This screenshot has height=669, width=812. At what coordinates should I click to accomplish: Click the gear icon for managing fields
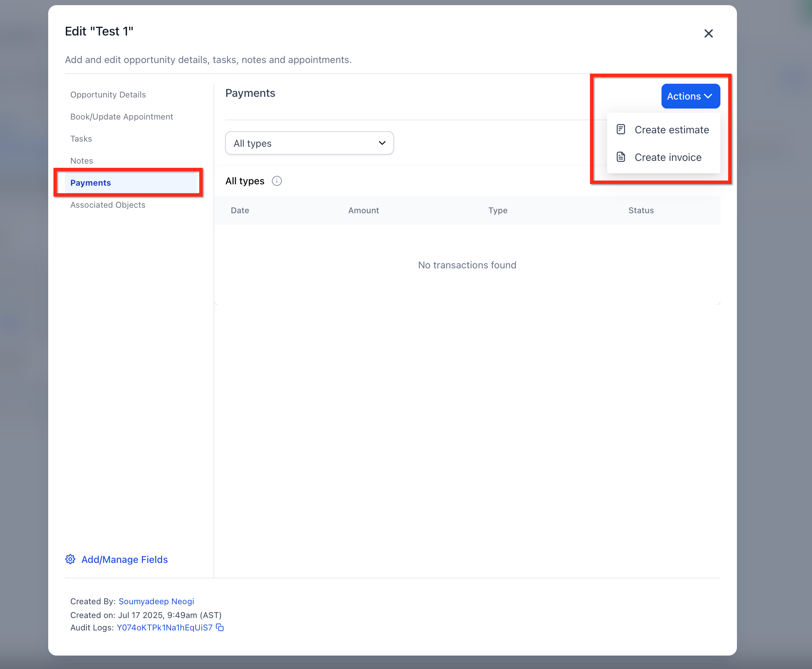(x=70, y=559)
